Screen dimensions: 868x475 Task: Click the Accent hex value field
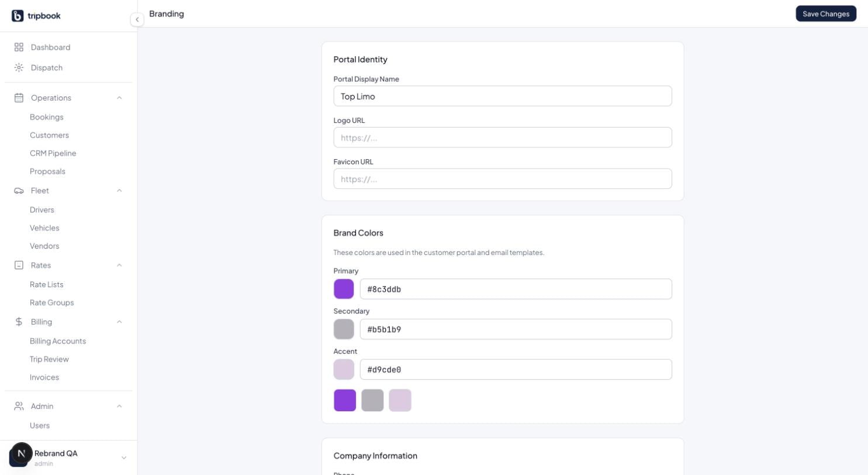click(516, 370)
